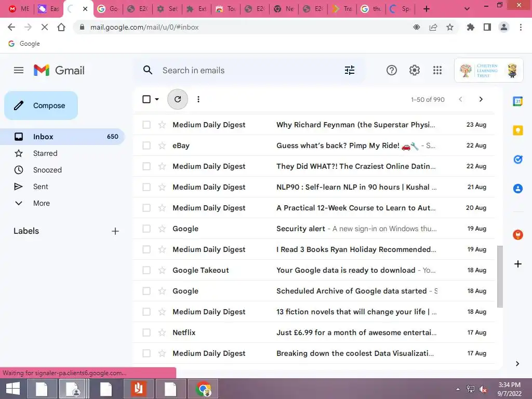532x399 pixels.
Task: Star the Scheduled Archive Google email
Action: [162, 291]
